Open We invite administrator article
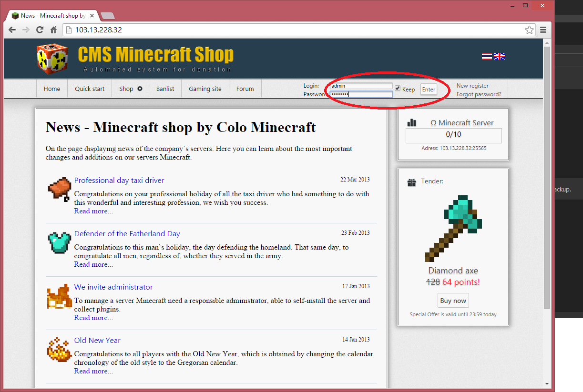Screen dimensions: 583x392 [113, 287]
